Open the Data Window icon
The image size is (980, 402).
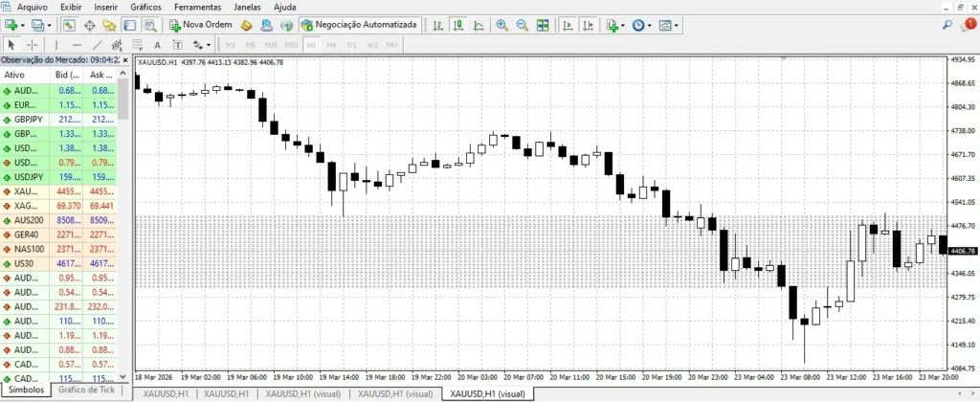[89, 25]
